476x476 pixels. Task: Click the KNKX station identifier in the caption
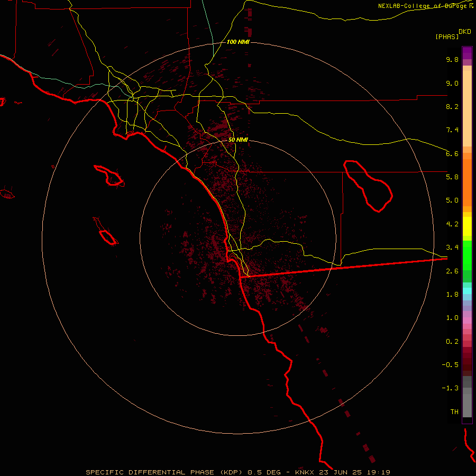coord(305,472)
